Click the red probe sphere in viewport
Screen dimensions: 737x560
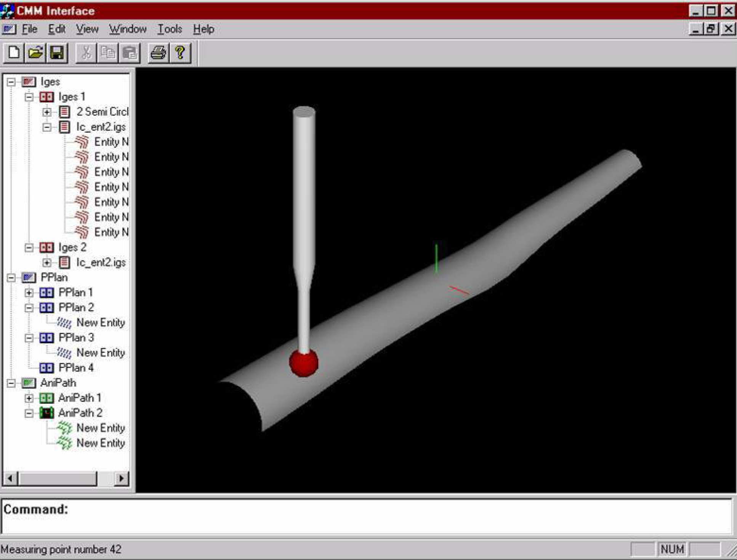coord(303,363)
